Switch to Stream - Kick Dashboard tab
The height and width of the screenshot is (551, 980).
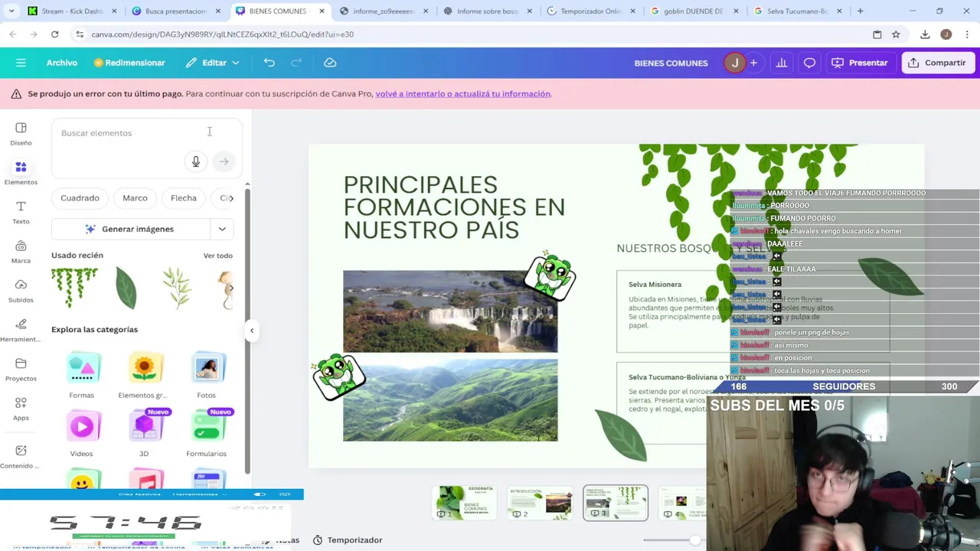click(x=73, y=11)
